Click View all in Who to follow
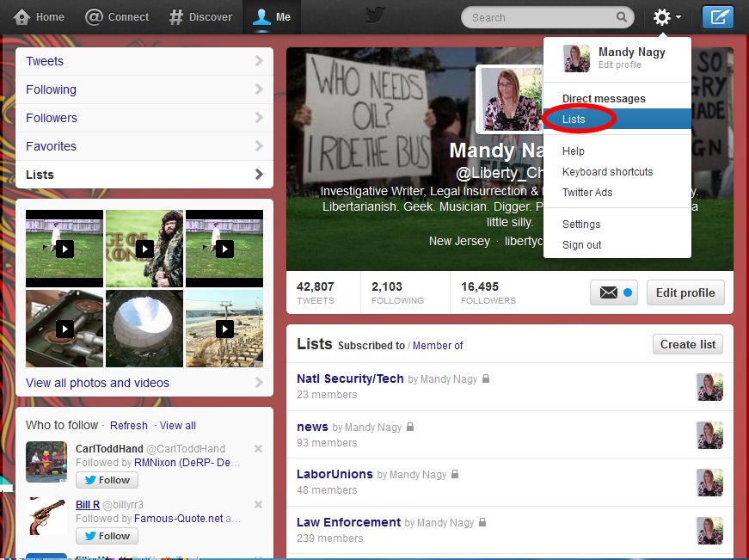Screen dimensions: 749x560 (178, 425)
